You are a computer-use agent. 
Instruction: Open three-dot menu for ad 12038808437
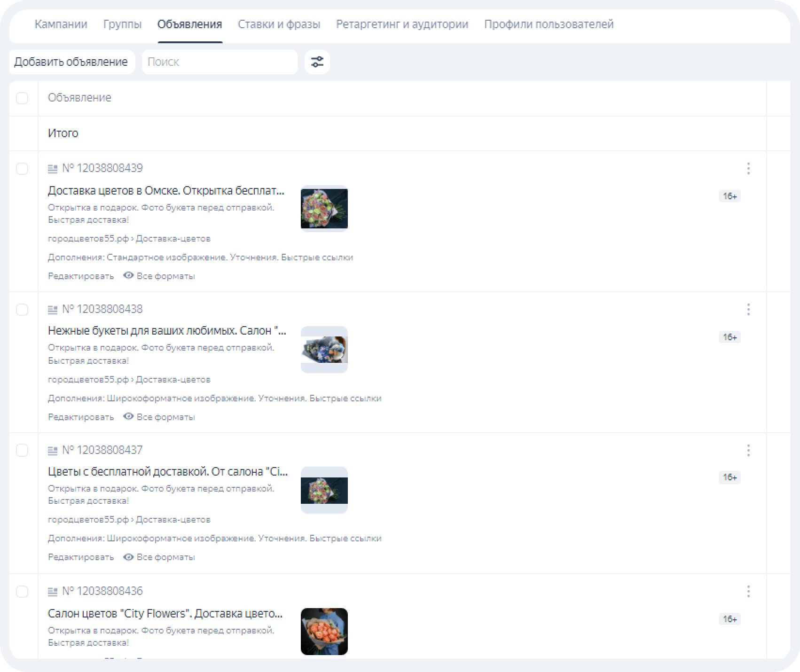[748, 450]
